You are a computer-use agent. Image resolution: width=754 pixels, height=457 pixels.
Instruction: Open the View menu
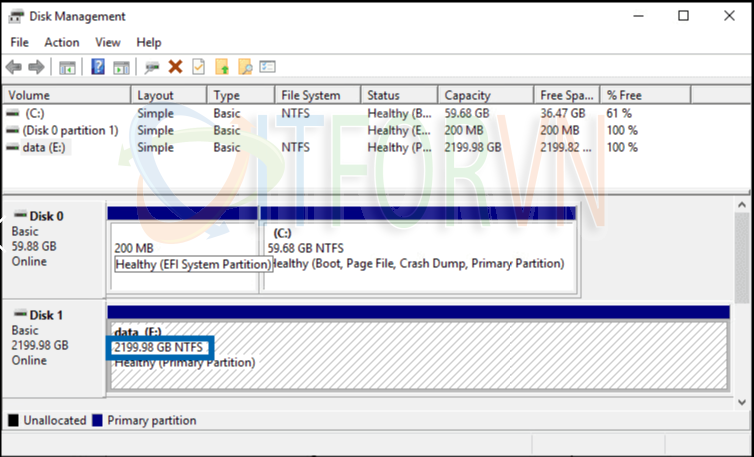point(107,42)
